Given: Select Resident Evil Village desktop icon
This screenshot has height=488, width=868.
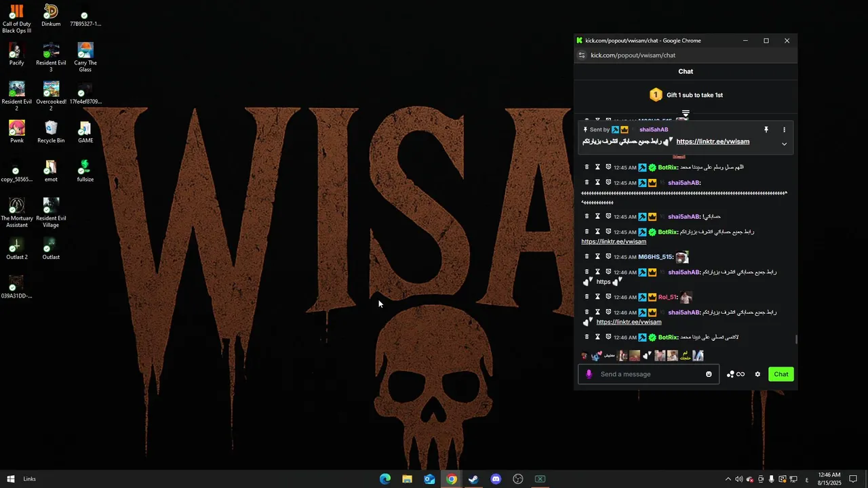Looking at the screenshot, I should [x=51, y=212].
